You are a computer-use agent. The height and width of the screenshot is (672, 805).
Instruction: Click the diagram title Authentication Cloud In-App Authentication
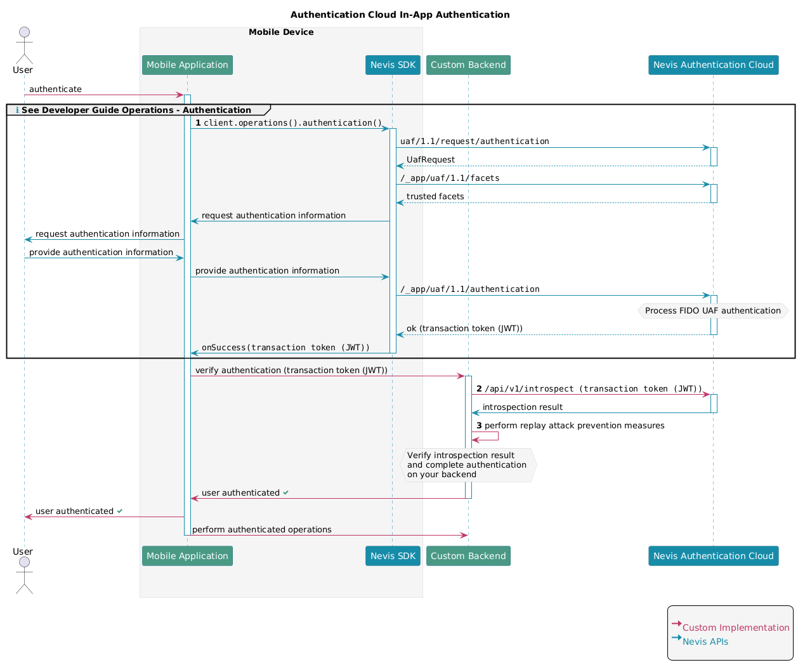click(x=400, y=15)
